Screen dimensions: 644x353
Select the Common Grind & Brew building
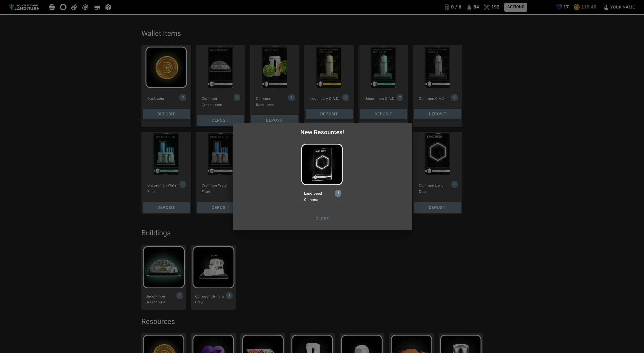(x=213, y=267)
